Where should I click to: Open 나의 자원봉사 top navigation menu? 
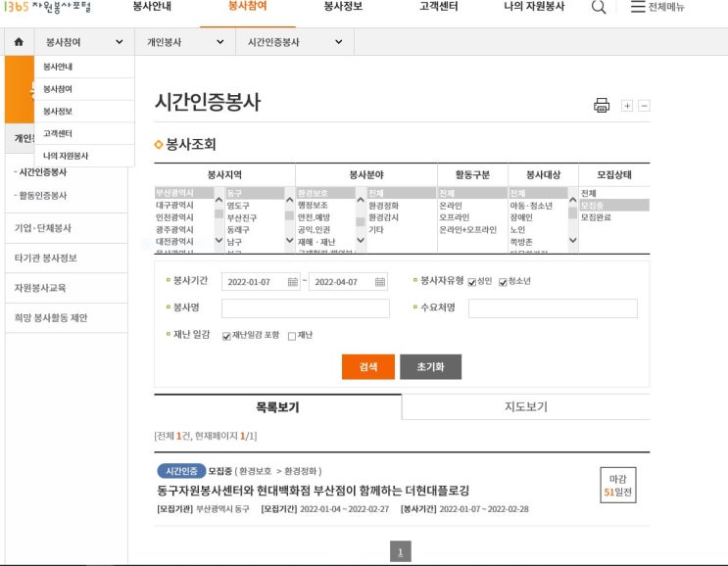pyautogui.click(x=534, y=7)
